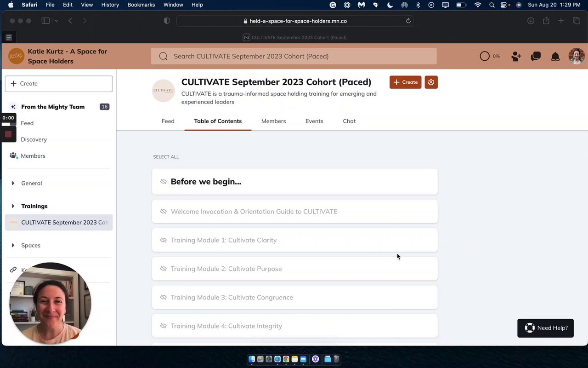Toggle visibility of Training Module 1
Screen dimensions: 588x368
[x=163, y=240]
